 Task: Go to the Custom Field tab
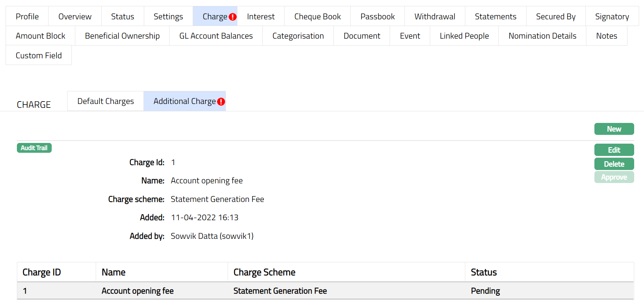click(x=39, y=55)
